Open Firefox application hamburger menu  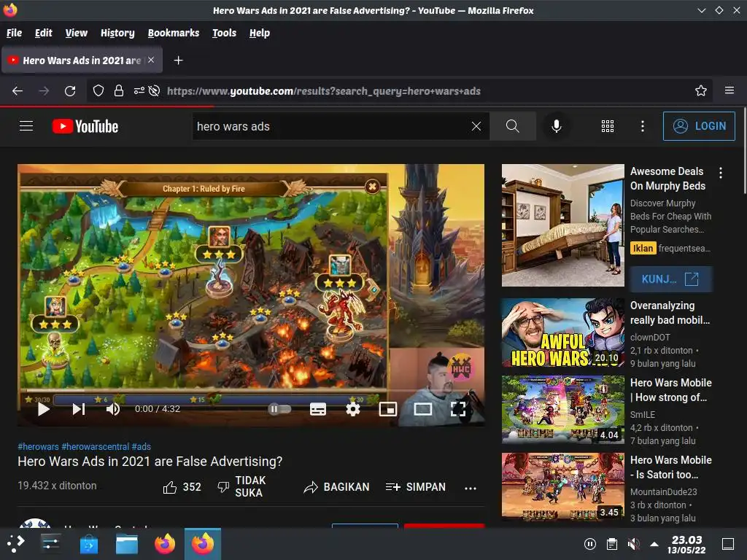point(729,90)
